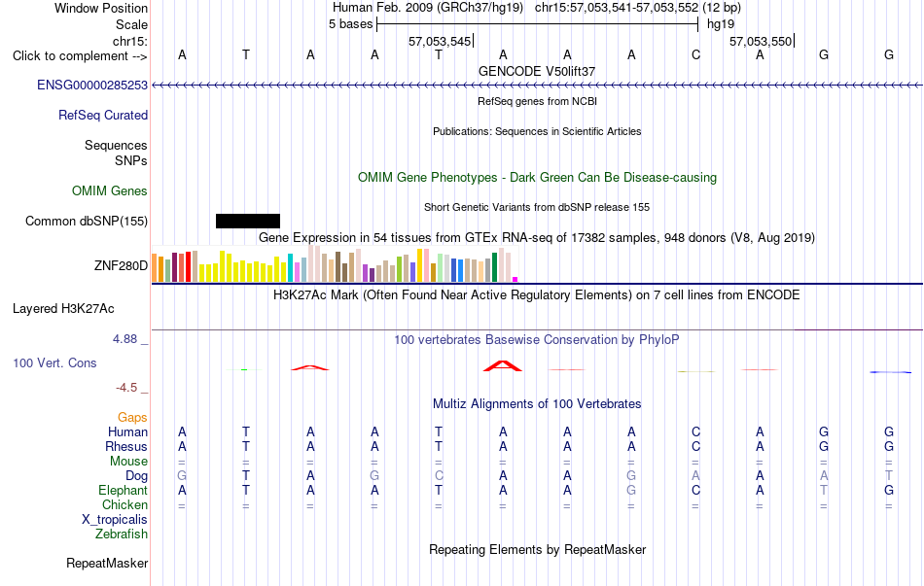Click the Zebrafish species label

122,534
